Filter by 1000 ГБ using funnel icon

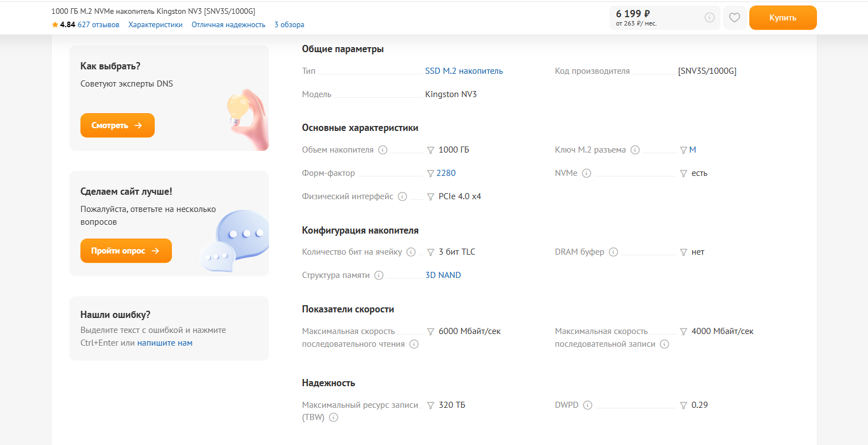pyautogui.click(x=430, y=150)
